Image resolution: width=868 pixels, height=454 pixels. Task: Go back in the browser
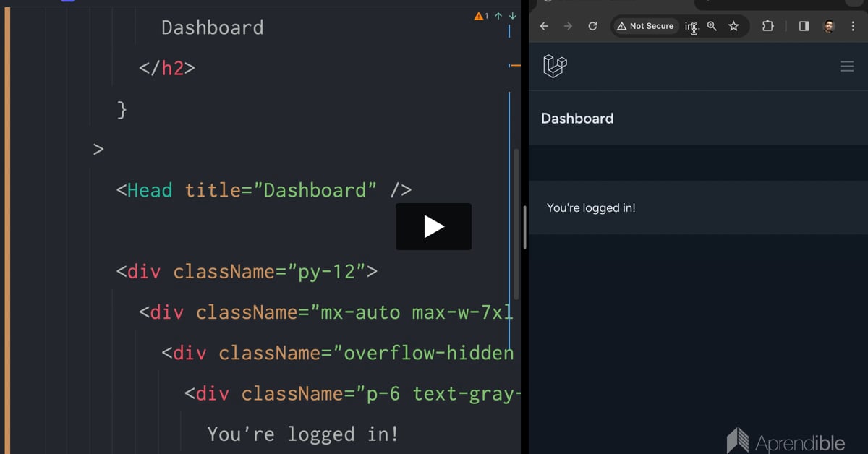point(544,26)
